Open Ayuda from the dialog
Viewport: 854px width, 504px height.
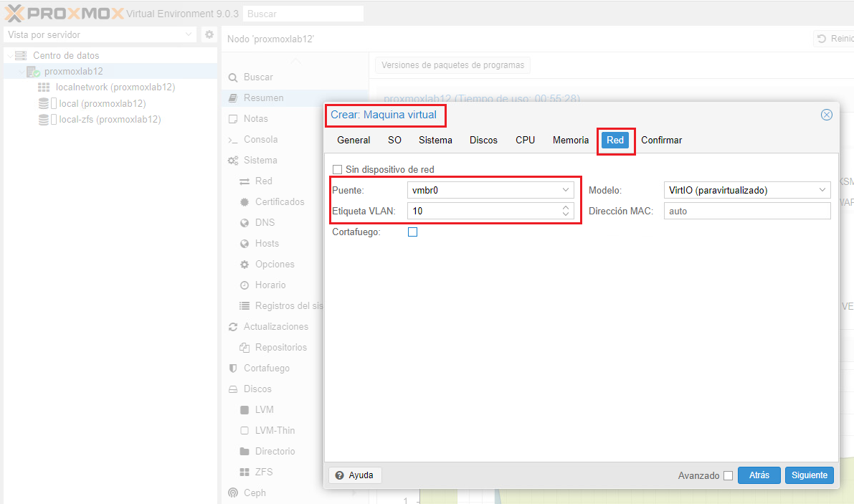[355, 475]
